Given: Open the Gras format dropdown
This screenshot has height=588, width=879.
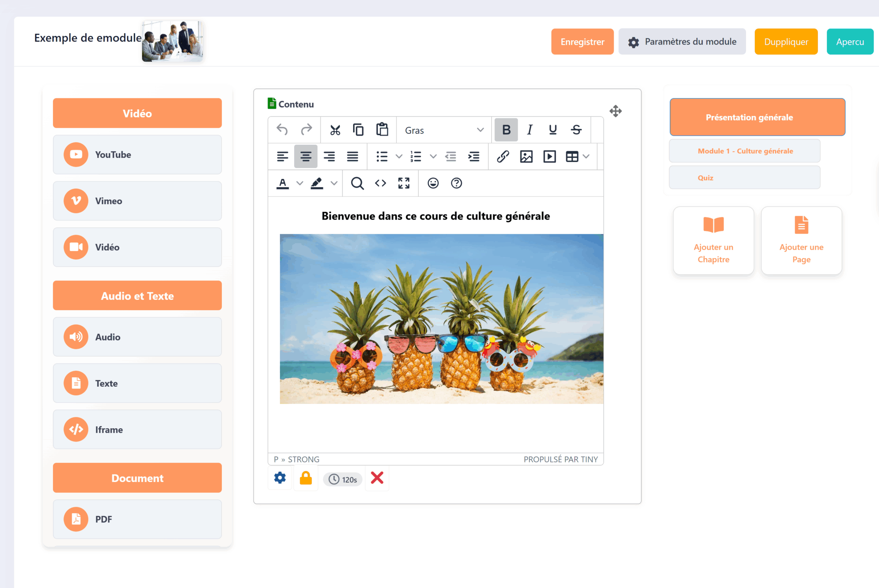Looking at the screenshot, I should pyautogui.click(x=444, y=130).
